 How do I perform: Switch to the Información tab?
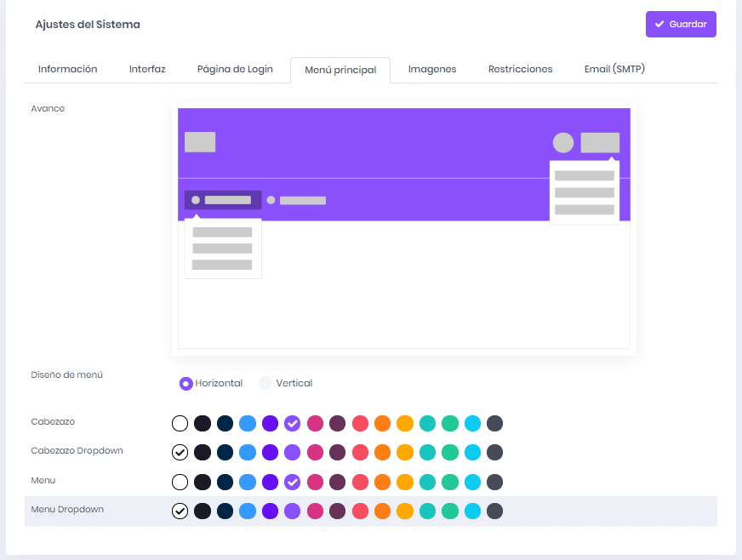click(67, 69)
